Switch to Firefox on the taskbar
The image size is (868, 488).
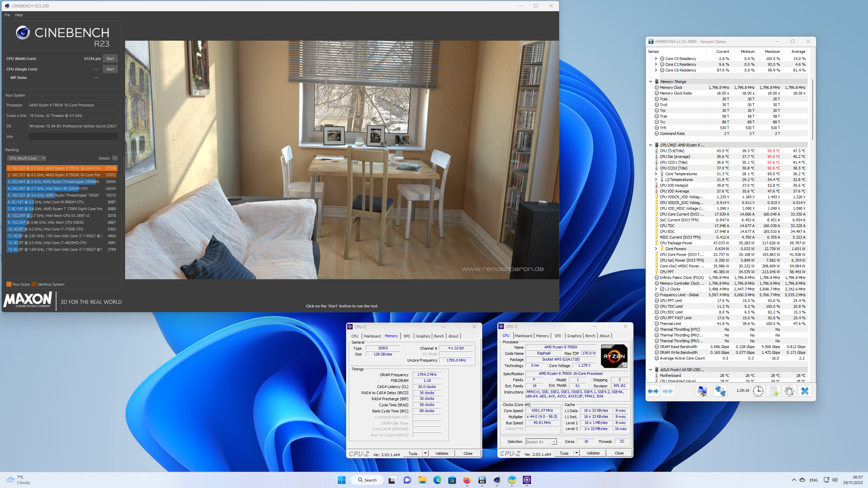467,480
